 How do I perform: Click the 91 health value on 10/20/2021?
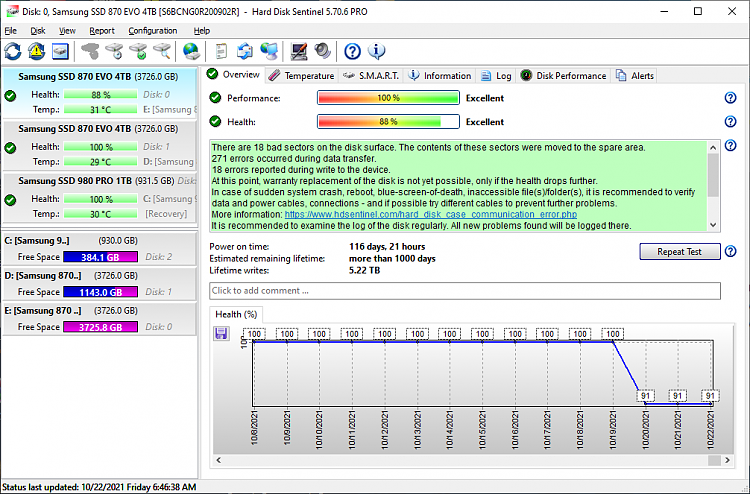click(645, 395)
